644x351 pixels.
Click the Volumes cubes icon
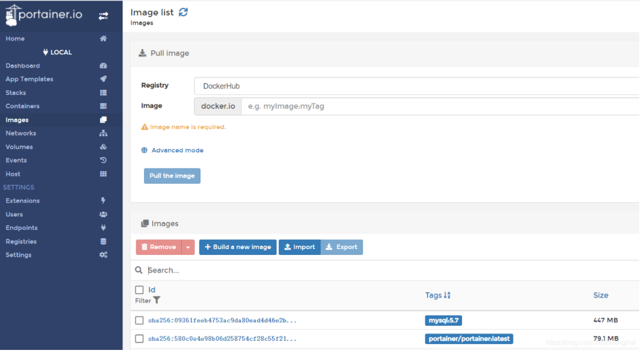click(103, 147)
